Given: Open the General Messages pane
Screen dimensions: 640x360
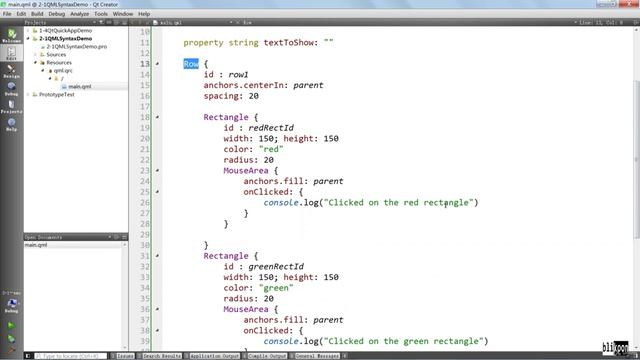Looking at the screenshot, I should (x=315, y=356).
